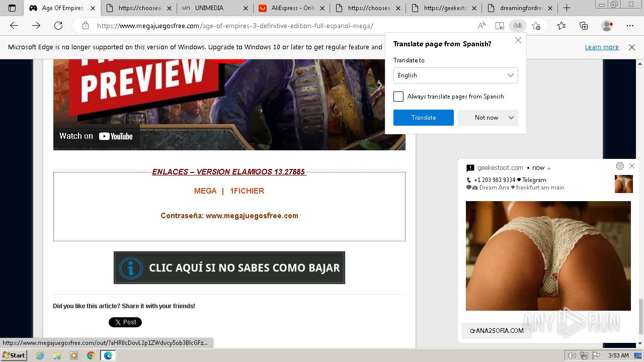
Task: Close the dreamingfordre tab
Action: pos(550,8)
